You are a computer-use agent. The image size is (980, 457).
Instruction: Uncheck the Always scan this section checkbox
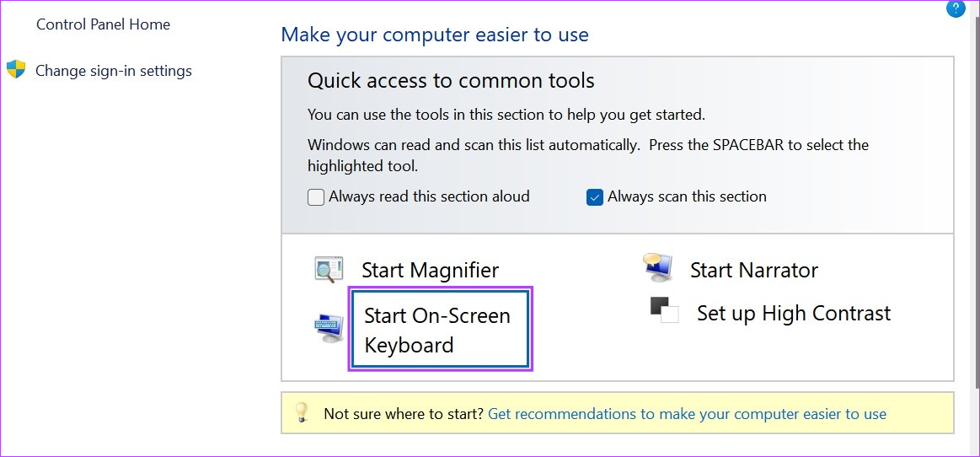(594, 197)
